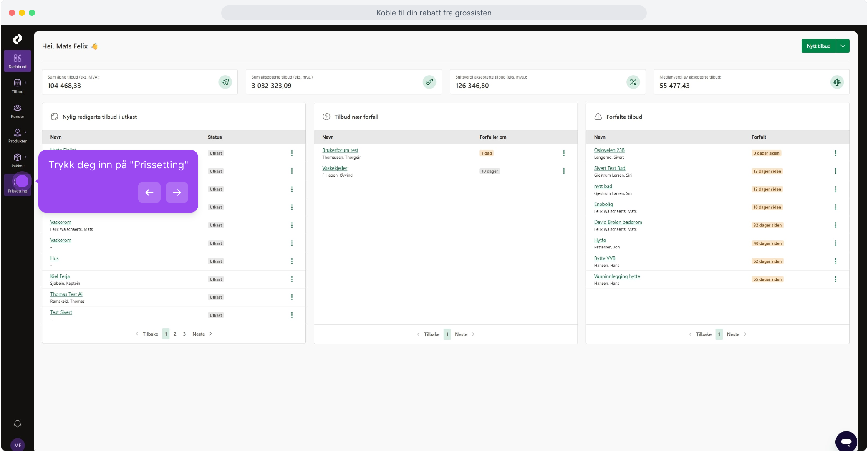Open notifications bell icon
The image size is (868, 451).
(18, 423)
